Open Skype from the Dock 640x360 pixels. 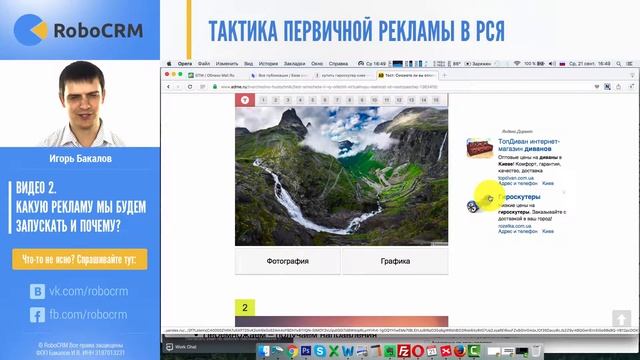tap(320, 351)
